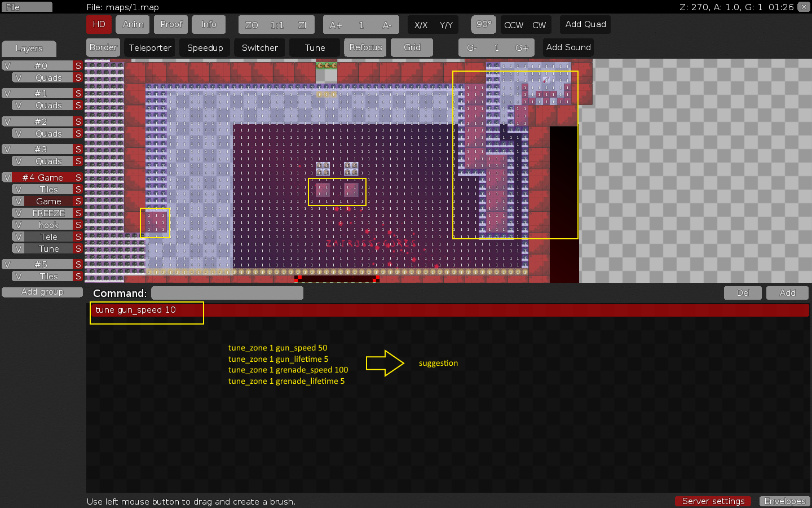Viewport: 812px width, 508px height.
Task: Open the 90° rotation angle selector
Action: [x=483, y=24]
